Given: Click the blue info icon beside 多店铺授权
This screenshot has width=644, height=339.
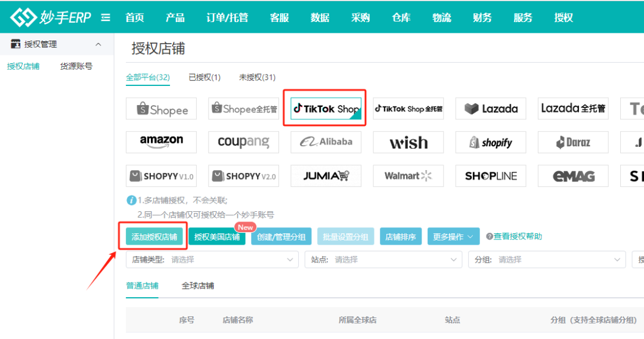Looking at the screenshot, I should click(x=131, y=201).
